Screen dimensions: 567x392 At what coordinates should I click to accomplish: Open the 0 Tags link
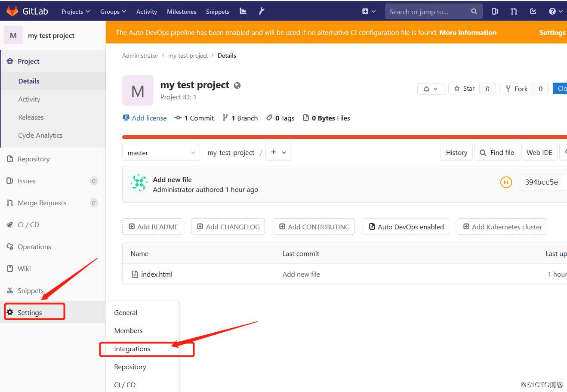(280, 118)
